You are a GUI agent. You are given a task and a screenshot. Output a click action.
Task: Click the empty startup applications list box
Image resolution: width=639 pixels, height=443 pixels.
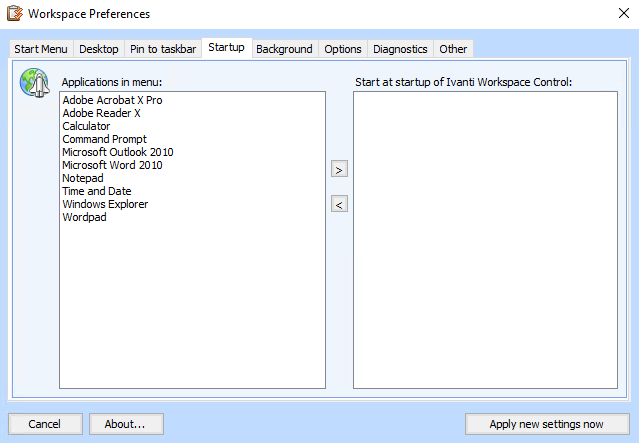tap(485, 240)
